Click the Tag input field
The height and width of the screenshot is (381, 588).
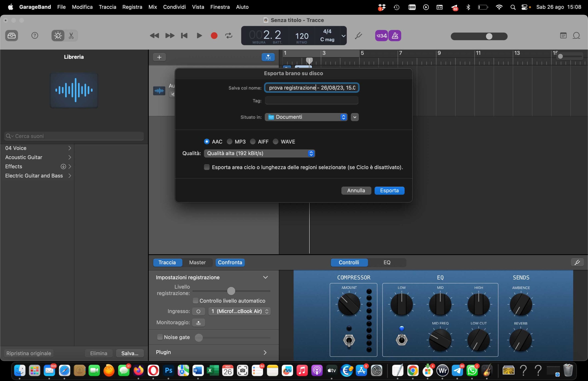point(311,101)
